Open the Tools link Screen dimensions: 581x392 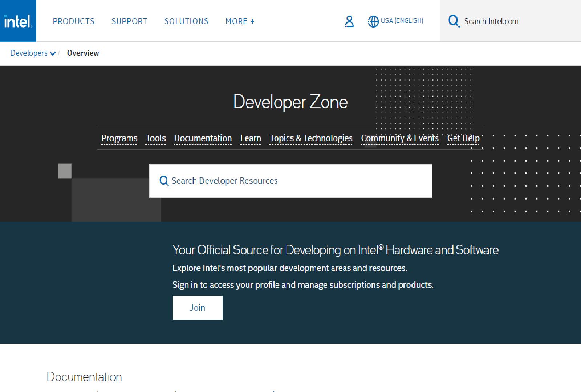coord(155,138)
